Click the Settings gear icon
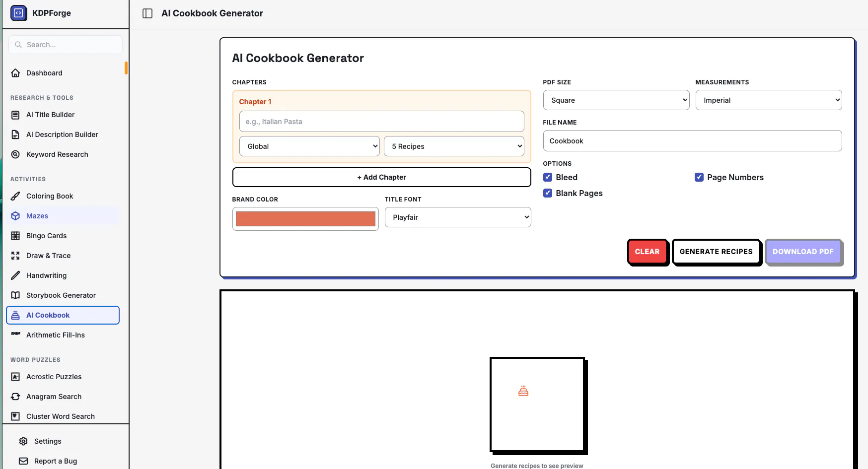 [x=23, y=441]
